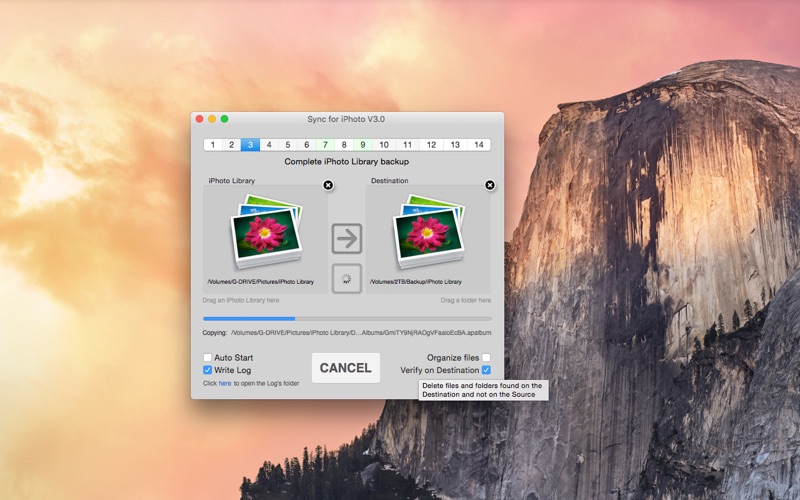Clear the iPhoto Library source with X icon
This screenshot has height=500, width=800.
click(328, 185)
